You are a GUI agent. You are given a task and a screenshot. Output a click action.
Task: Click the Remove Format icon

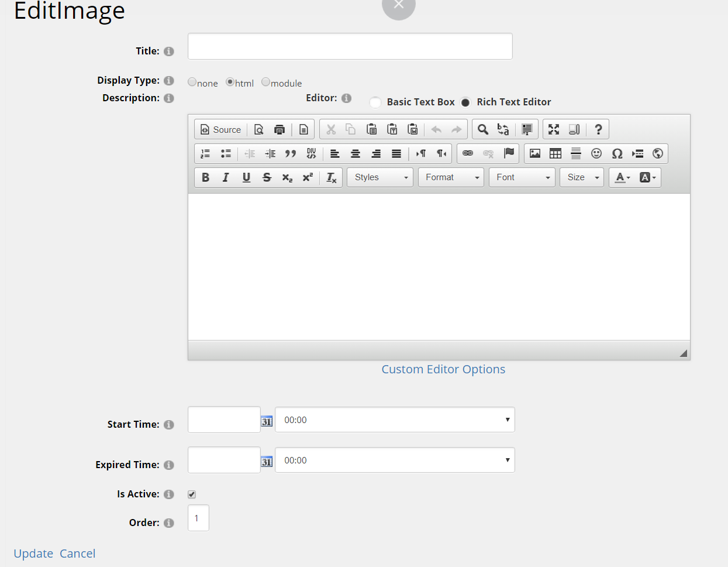[332, 177]
